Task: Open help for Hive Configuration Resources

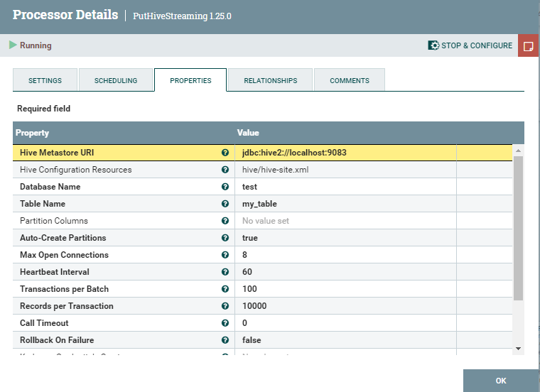Action: click(x=225, y=170)
